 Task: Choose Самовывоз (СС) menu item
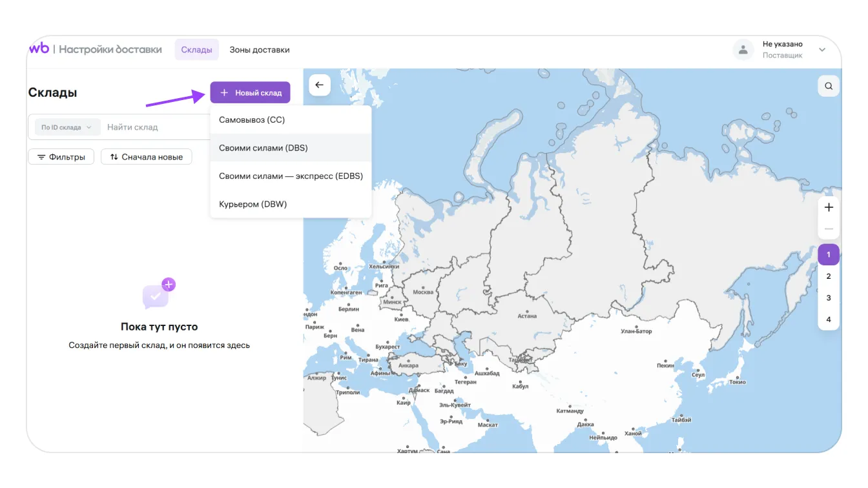pos(252,120)
